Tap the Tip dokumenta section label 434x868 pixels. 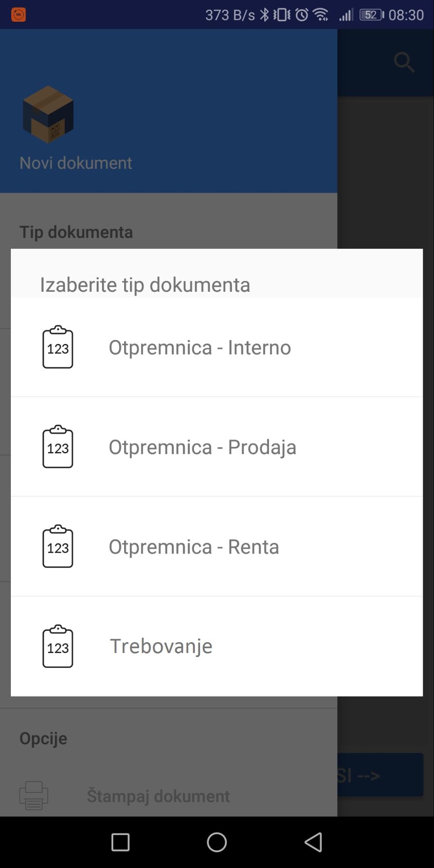coord(76,232)
